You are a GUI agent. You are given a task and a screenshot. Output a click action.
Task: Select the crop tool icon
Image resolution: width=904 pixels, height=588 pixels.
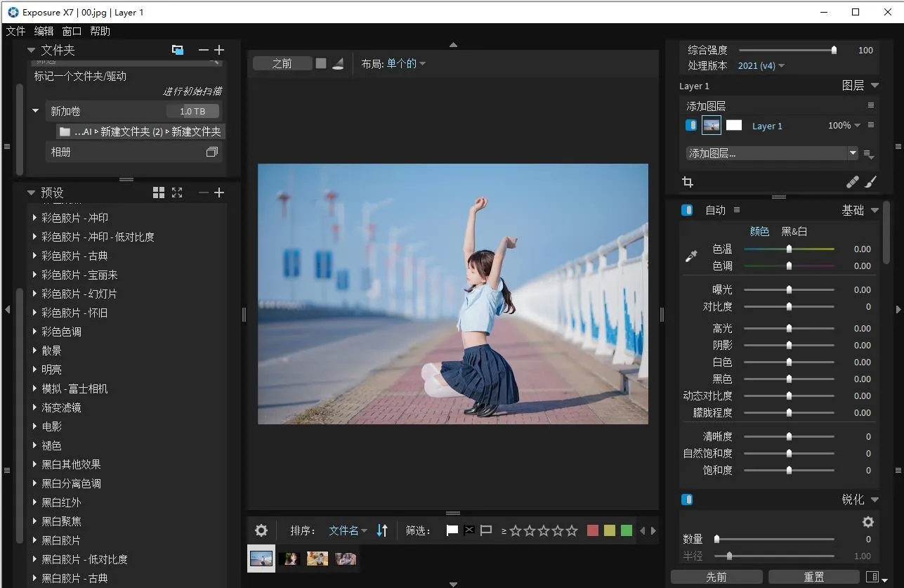click(688, 183)
